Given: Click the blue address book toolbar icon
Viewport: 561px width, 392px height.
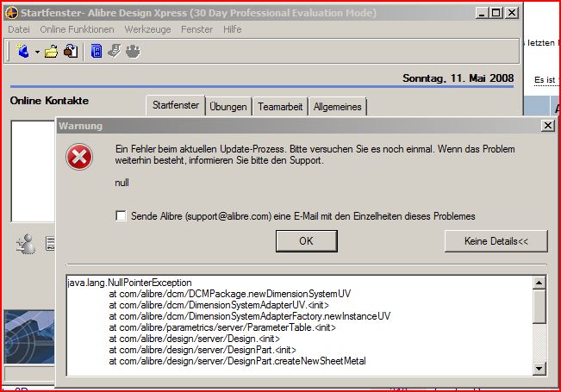Looking at the screenshot, I should click(97, 51).
